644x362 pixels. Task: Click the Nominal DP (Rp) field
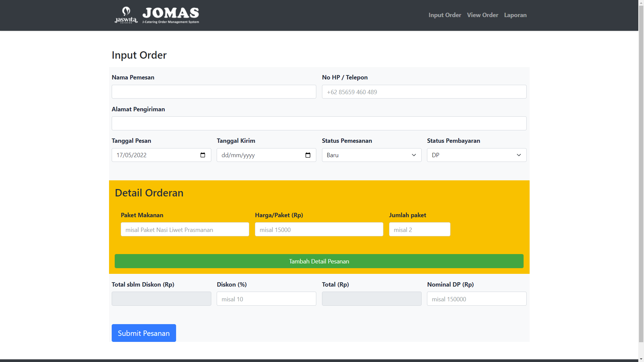click(476, 299)
